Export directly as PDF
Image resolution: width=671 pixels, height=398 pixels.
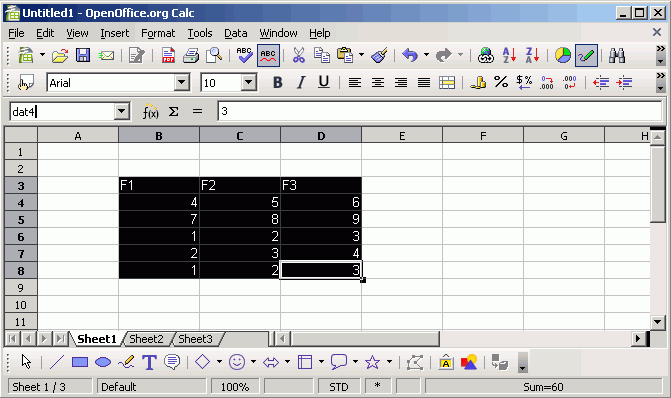coord(168,56)
